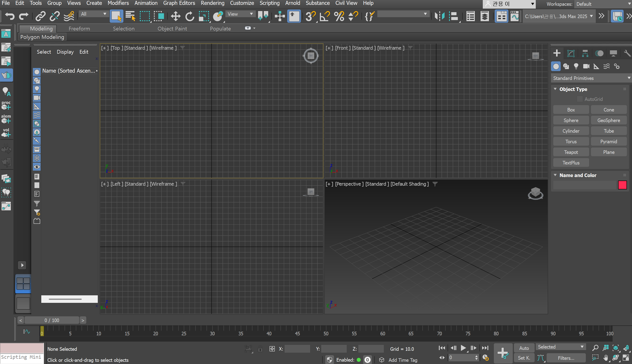Open the Mirror tool
Image resolution: width=632 pixels, height=364 pixels.
click(x=439, y=16)
